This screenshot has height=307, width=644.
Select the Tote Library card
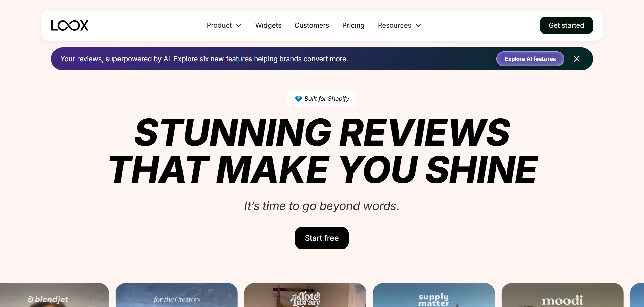pyautogui.click(x=305, y=296)
